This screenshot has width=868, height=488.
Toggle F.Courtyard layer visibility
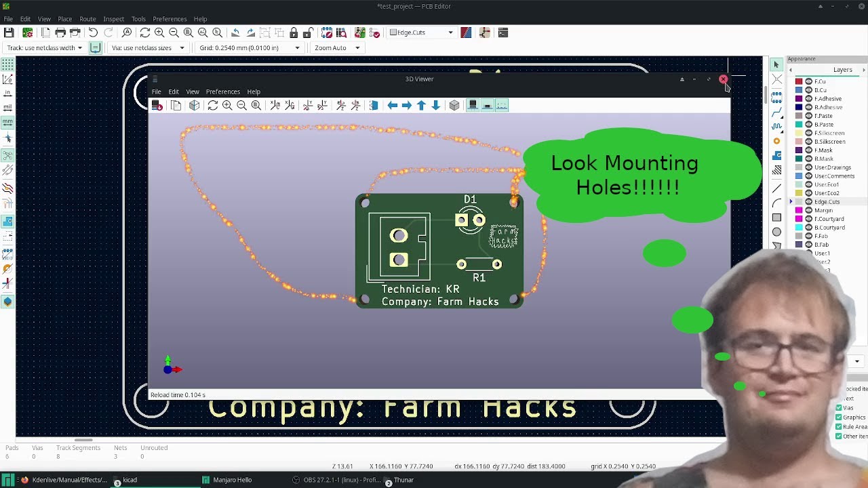pyautogui.click(x=808, y=219)
